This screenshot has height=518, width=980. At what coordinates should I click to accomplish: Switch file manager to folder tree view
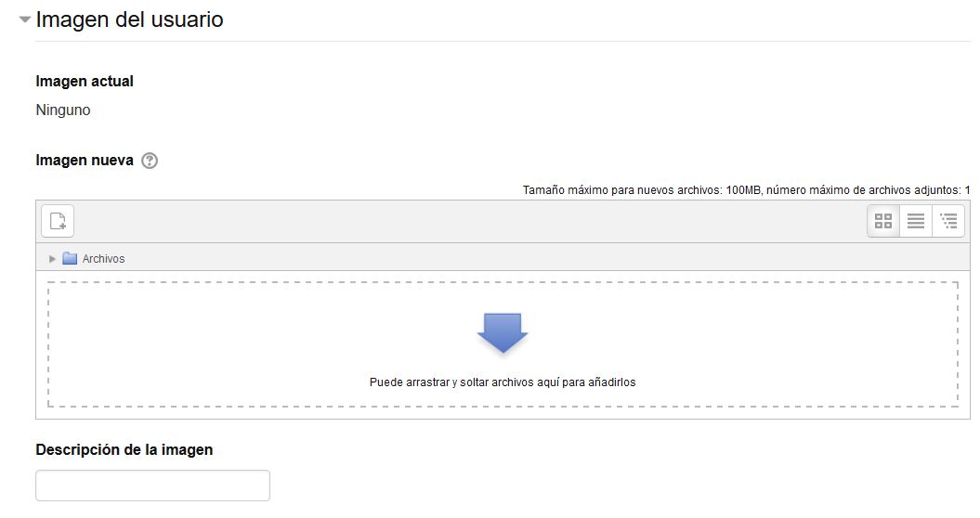tap(948, 221)
